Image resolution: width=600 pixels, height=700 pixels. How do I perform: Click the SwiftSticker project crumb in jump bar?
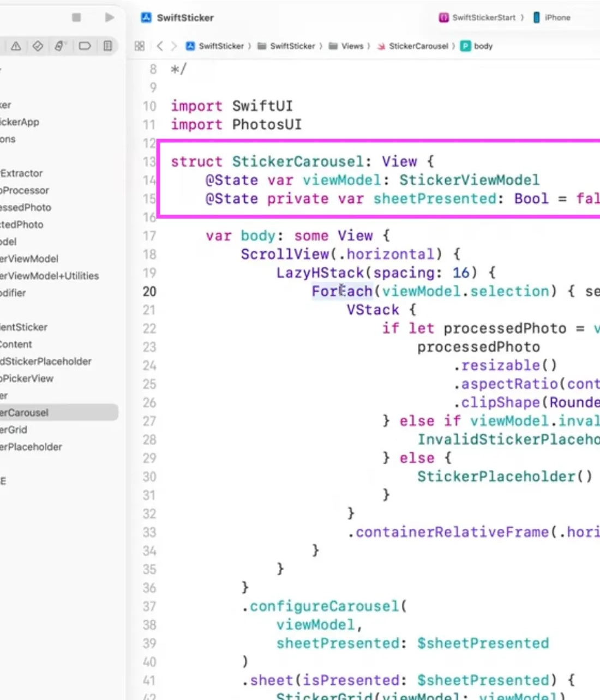215,46
